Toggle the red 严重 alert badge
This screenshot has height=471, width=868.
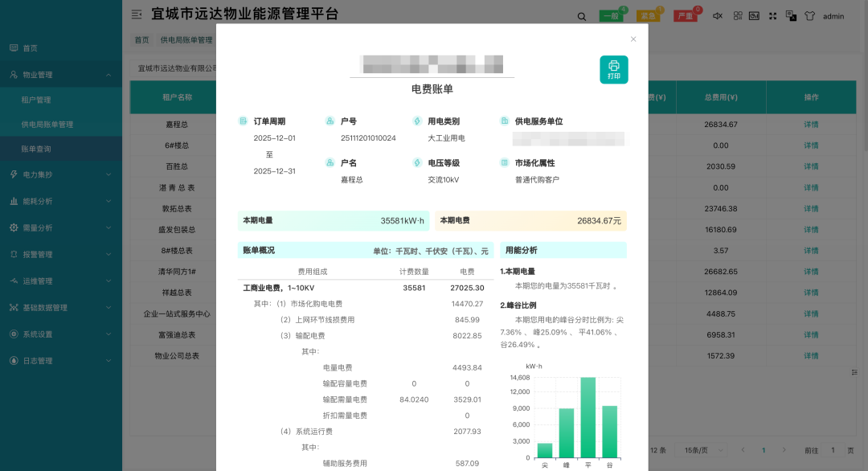pos(687,15)
